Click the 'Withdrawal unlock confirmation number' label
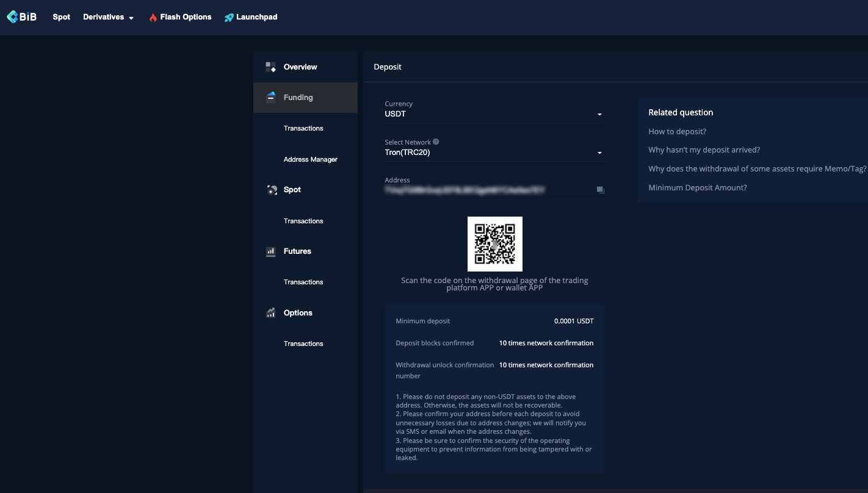The height and width of the screenshot is (493, 868). pos(445,370)
